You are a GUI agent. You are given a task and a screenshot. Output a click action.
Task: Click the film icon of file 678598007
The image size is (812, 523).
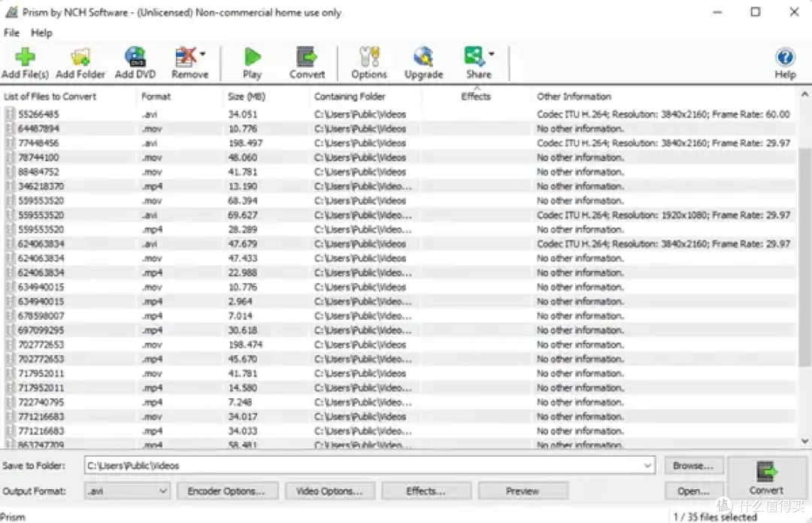10,315
